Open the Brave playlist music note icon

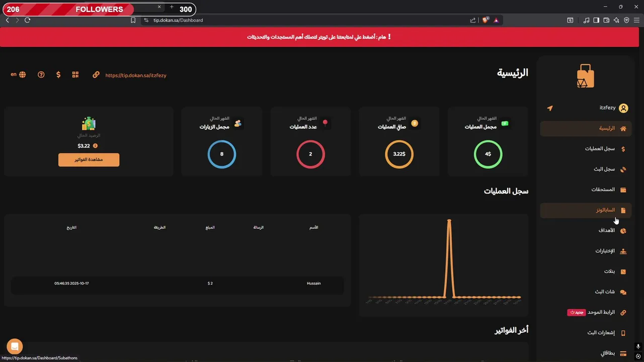[586, 20]
